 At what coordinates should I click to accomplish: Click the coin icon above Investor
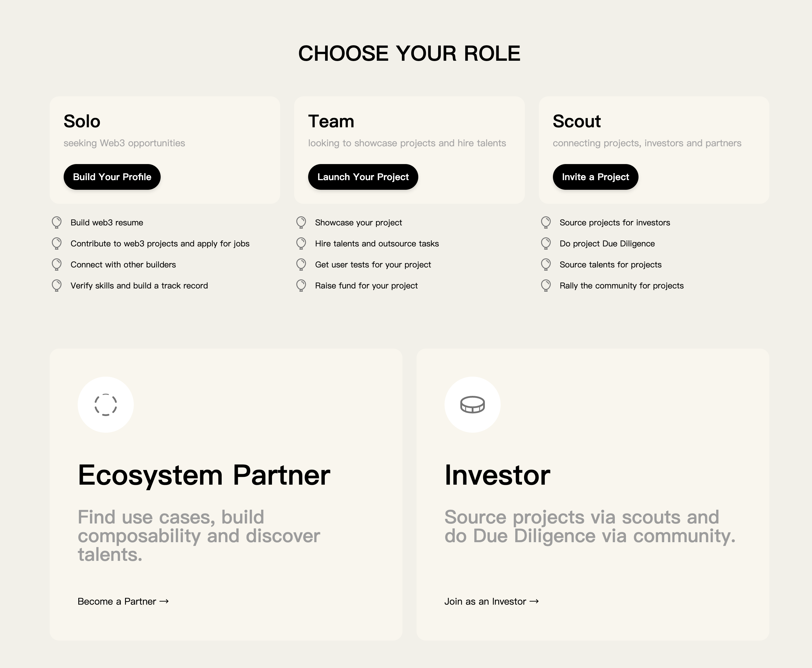point(472,405)
